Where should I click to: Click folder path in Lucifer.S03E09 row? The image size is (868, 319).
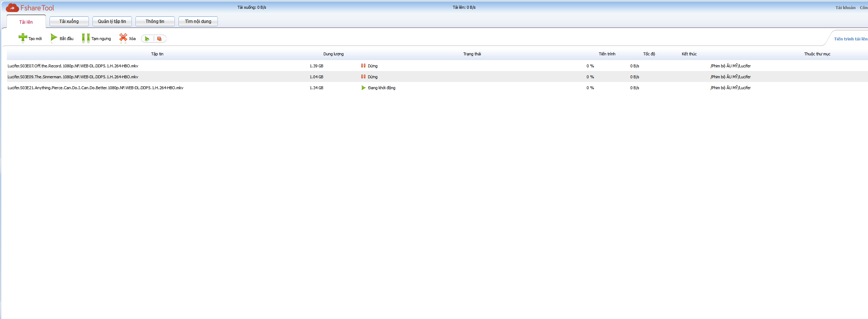pyautogui.click(x=730, y=77)
